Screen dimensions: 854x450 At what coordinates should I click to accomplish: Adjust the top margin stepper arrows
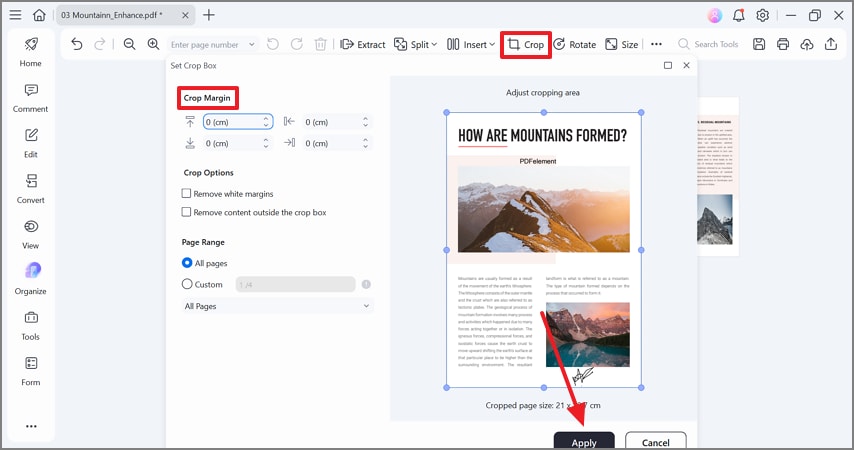(x=266, y=121)
